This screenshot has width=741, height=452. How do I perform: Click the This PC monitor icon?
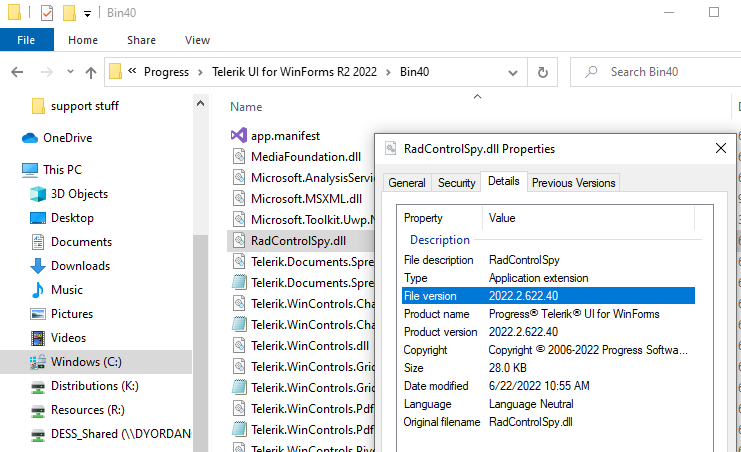coord(30,170)
